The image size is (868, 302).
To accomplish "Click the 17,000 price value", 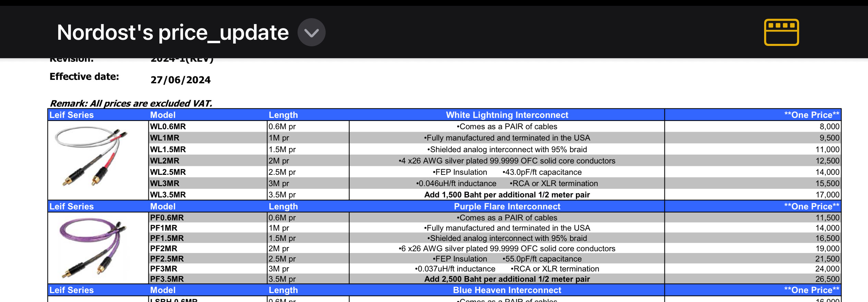I will (827, 195).
